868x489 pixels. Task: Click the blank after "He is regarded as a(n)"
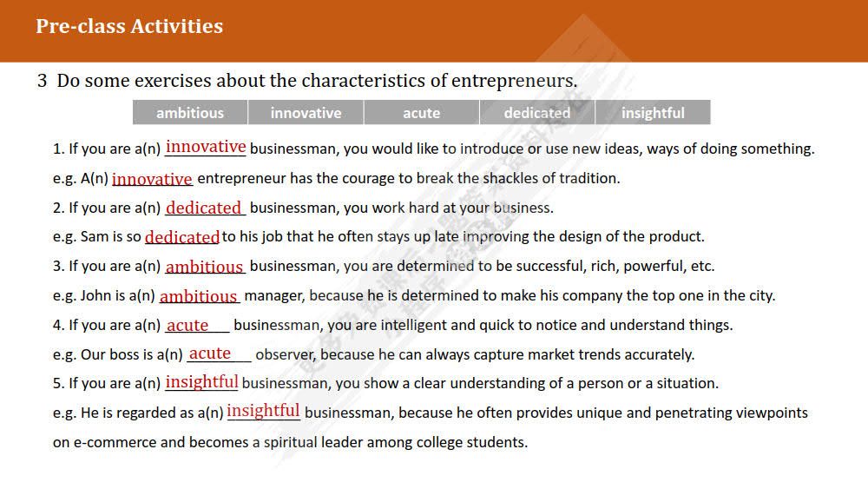pyautogui.click(x=263, y=411)
